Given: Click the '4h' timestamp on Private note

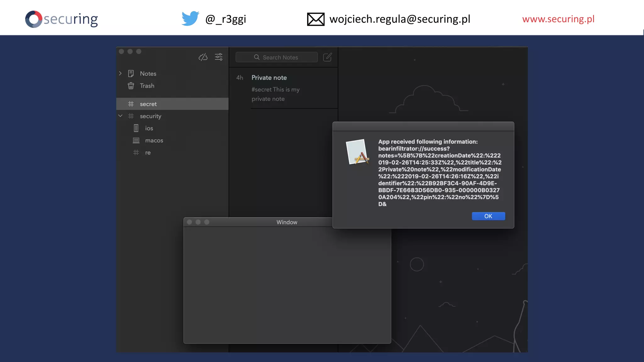Looking at the screenshot, I should coord(240,78).
